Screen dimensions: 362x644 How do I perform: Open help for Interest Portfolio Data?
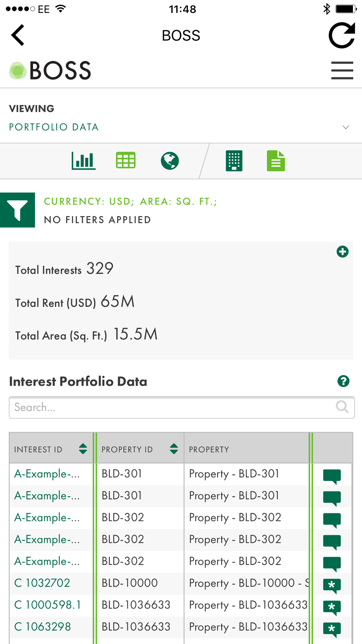[344, 381]
